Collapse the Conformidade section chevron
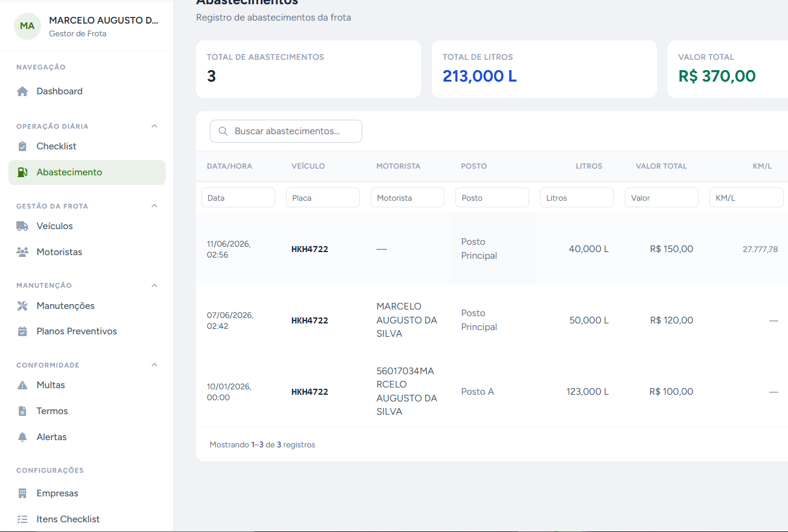The height and width of the screenshot is (532, 788). click(x=154, y=365)
